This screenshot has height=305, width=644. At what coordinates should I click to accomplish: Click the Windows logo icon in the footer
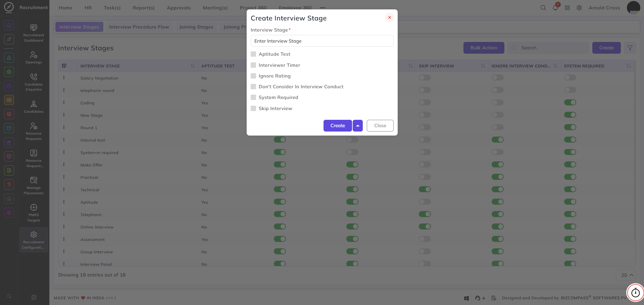[466, 298]
